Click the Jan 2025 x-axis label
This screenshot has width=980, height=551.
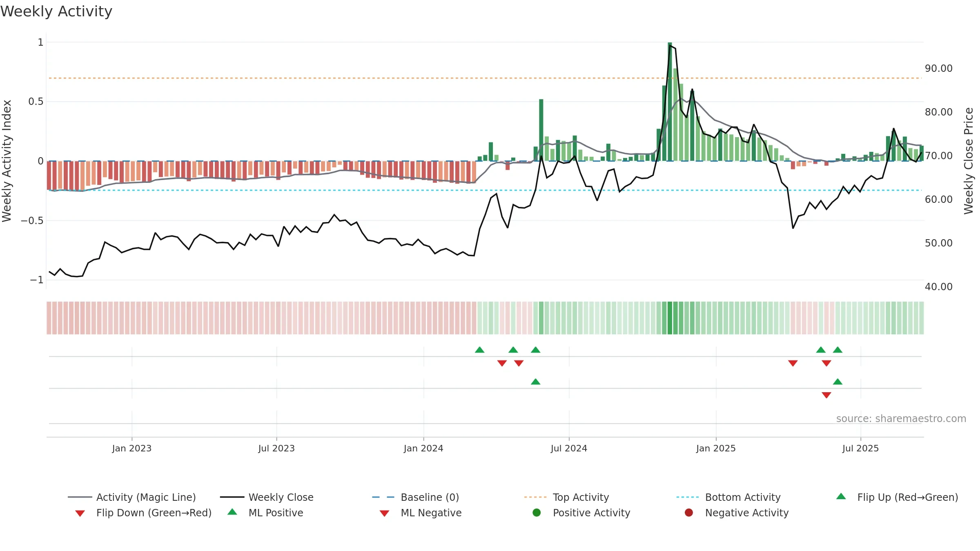coord(716,449)
